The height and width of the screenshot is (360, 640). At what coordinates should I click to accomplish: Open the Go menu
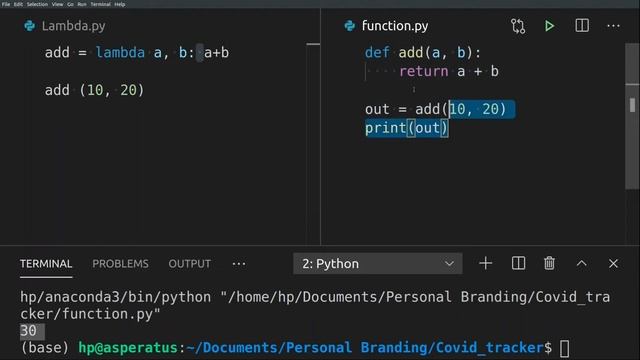70,4
